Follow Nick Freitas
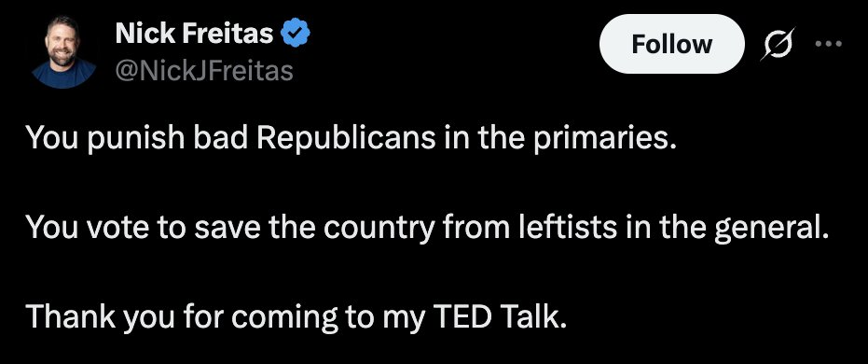Screen dimensions: 868x364 [671, 44]
